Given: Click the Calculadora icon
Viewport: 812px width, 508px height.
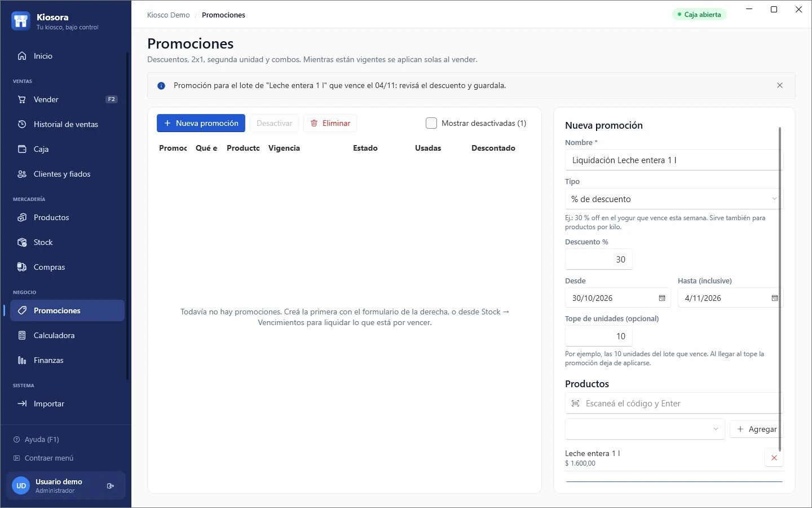Looking at the screenshot, I should 22,335.
